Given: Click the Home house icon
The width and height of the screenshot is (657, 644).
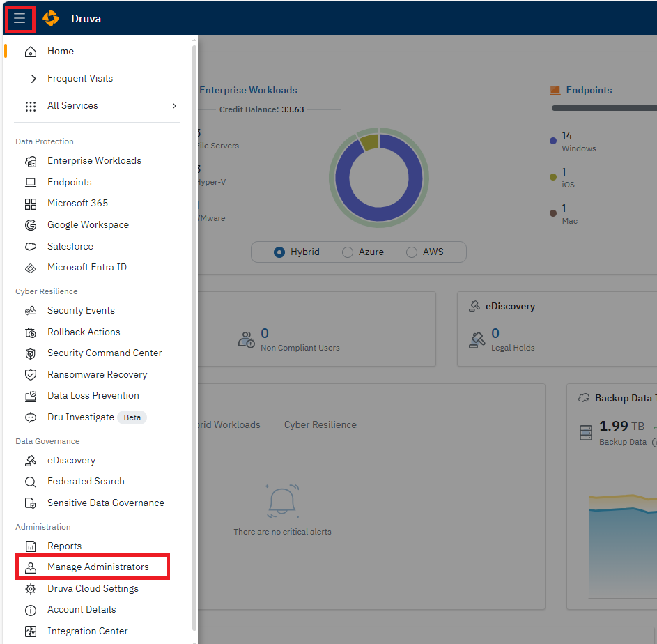Looking at the screenshot, I should coord(31,52).
